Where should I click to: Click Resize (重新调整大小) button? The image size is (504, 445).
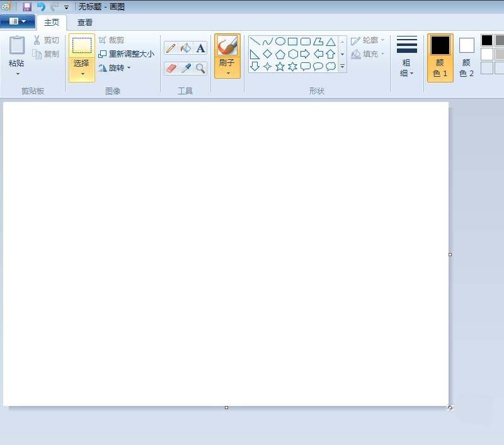pos(126,54)
